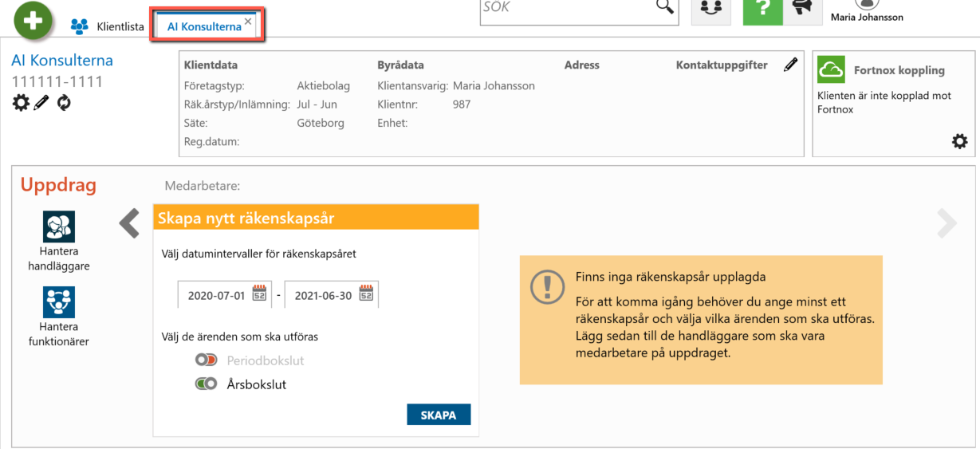Click the green plus add button

[x=33, y=19]
